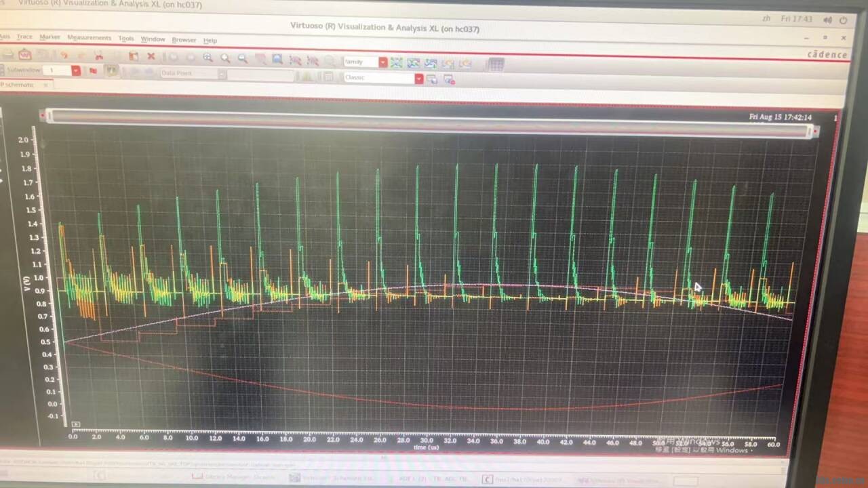The image size is (868, 488).
Task: Click the paste clipboard icon
Action: [134, 56]
